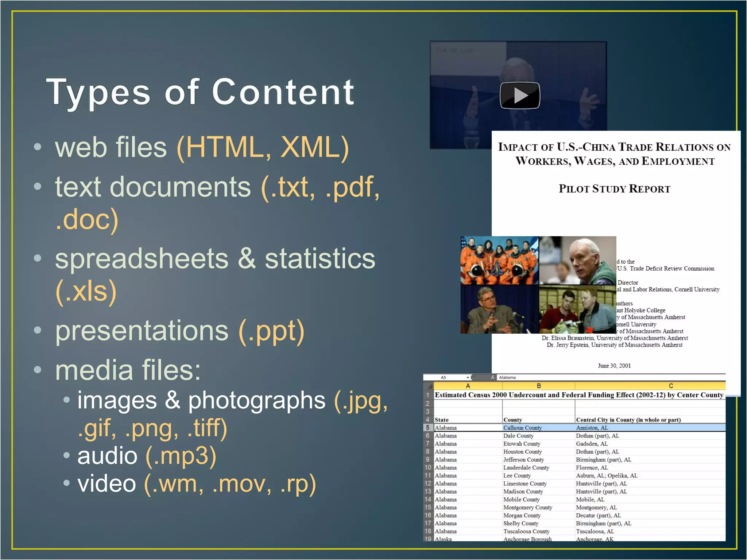747x560 pixels.
Task: Click the 'Jefferson County' cell
Action: 539,460
